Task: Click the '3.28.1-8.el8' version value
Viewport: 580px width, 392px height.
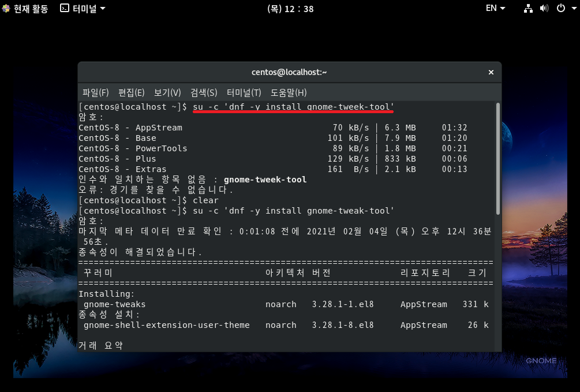Action: [x=343, y=325]
